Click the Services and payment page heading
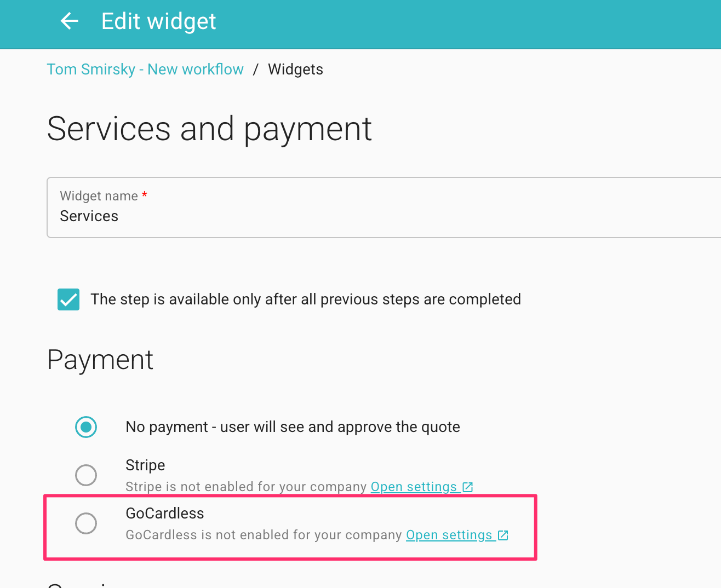Image resolution: width=721 pixels, height=588 pixels. coord(209,129)
